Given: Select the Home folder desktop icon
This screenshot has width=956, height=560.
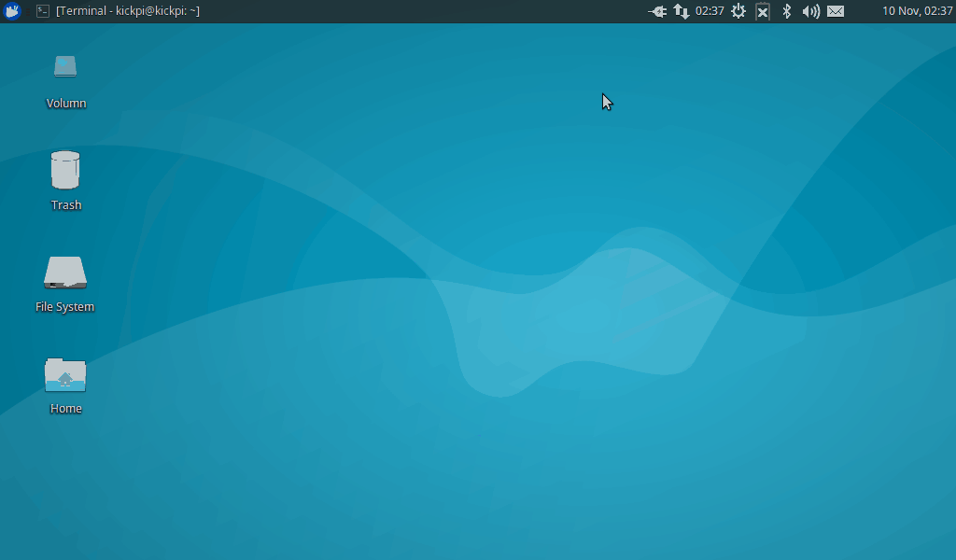Looking at the screenshot, I should click(65, 374).
